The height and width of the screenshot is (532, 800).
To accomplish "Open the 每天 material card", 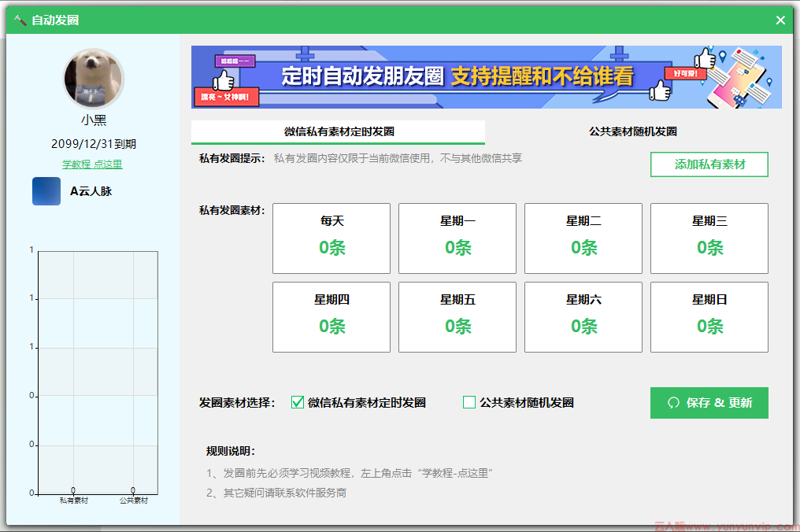I will point(331,238).
